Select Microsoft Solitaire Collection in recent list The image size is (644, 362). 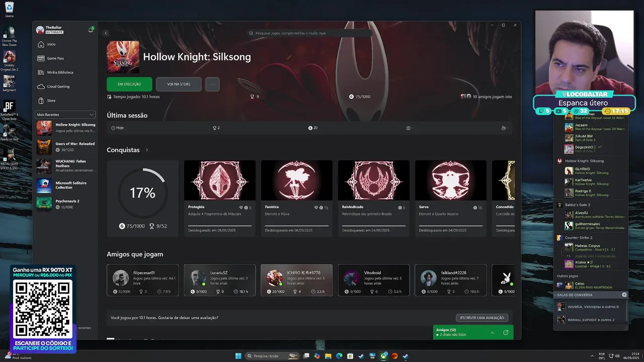coord(65,185)
